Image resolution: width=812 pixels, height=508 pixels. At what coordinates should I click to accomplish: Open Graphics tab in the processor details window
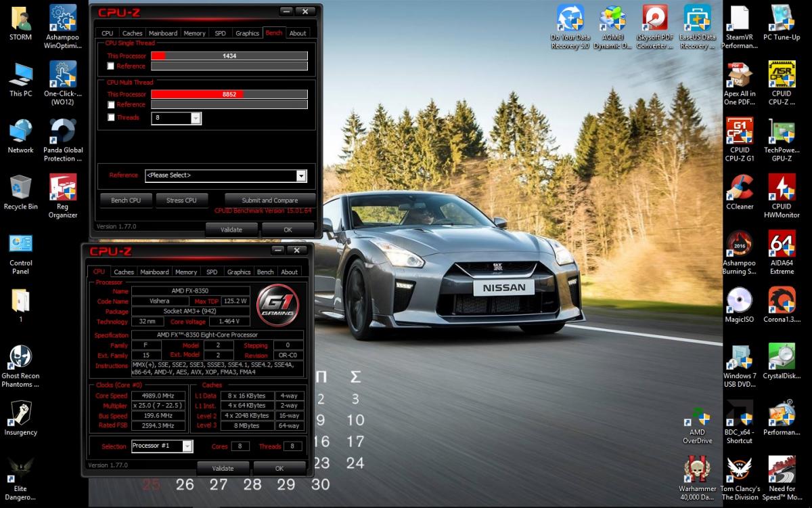[x=239, y=272]
